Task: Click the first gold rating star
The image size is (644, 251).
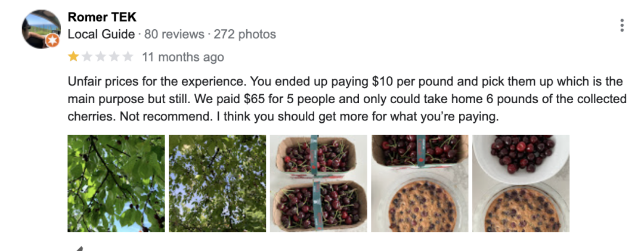Action: (x=73, y=57)
